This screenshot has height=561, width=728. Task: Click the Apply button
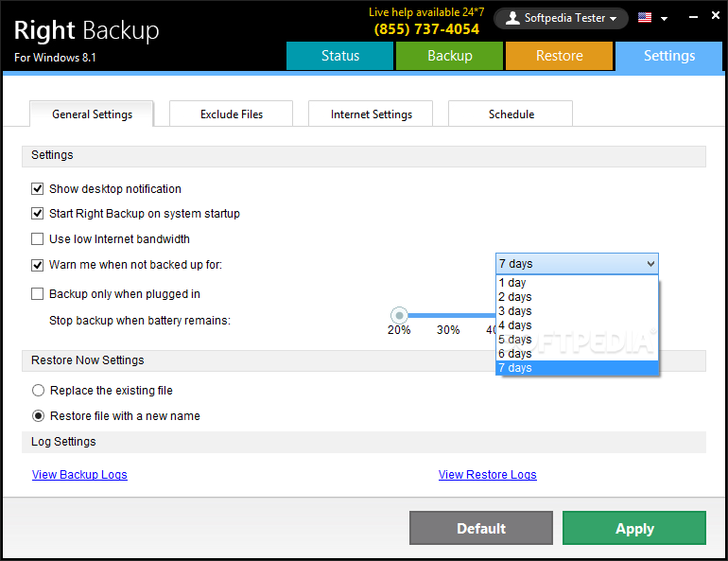[x=634, y=528]
